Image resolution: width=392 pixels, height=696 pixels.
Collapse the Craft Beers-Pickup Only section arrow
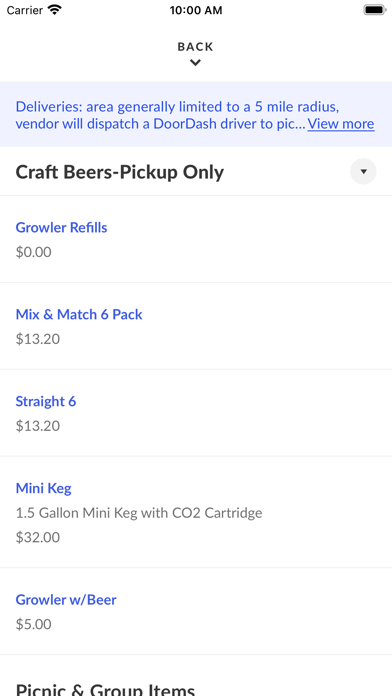point(363,171)
